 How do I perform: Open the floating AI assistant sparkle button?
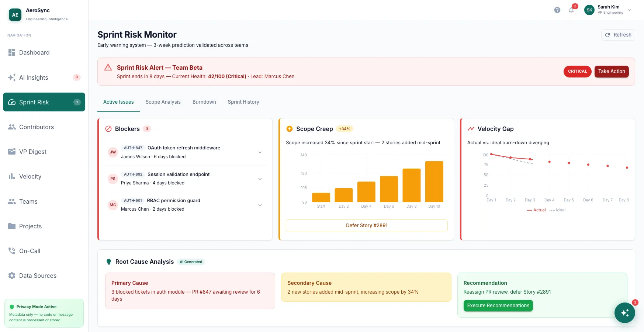624,312
